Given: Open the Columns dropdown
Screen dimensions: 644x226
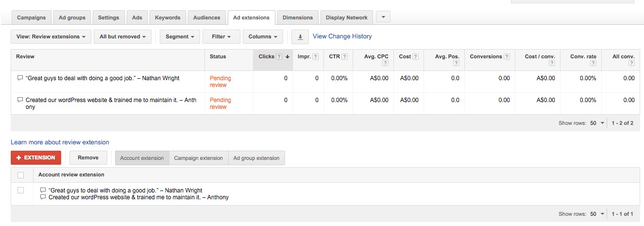Looking at the screenshot, I should 263,37.
